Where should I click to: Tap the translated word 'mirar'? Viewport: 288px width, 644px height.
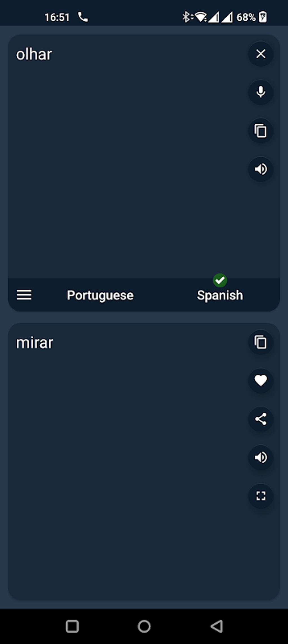pos(34,343)
